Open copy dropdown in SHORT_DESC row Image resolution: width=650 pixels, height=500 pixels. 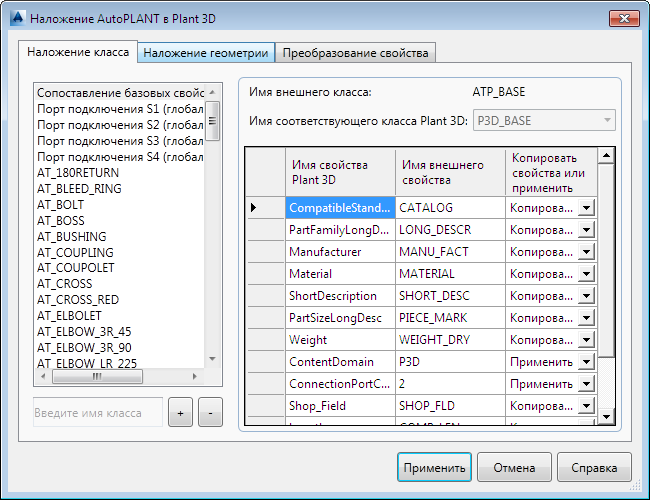pos(587,296)
